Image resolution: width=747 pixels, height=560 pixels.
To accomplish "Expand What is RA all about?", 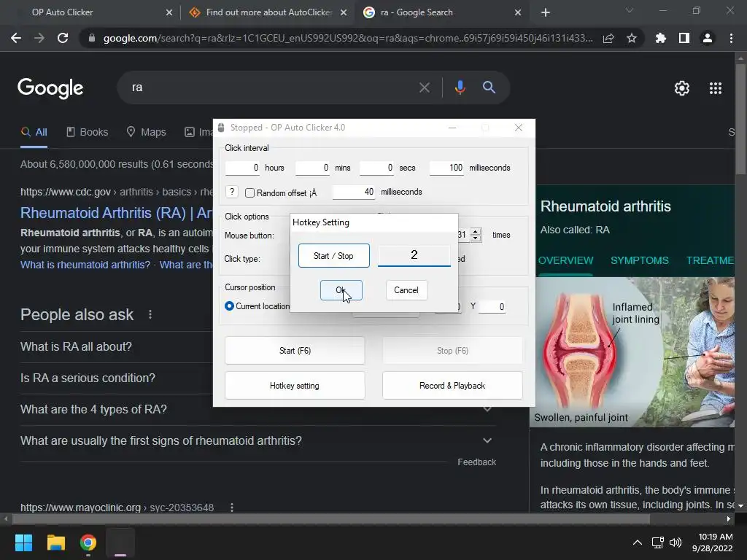I will click(117, 346).
